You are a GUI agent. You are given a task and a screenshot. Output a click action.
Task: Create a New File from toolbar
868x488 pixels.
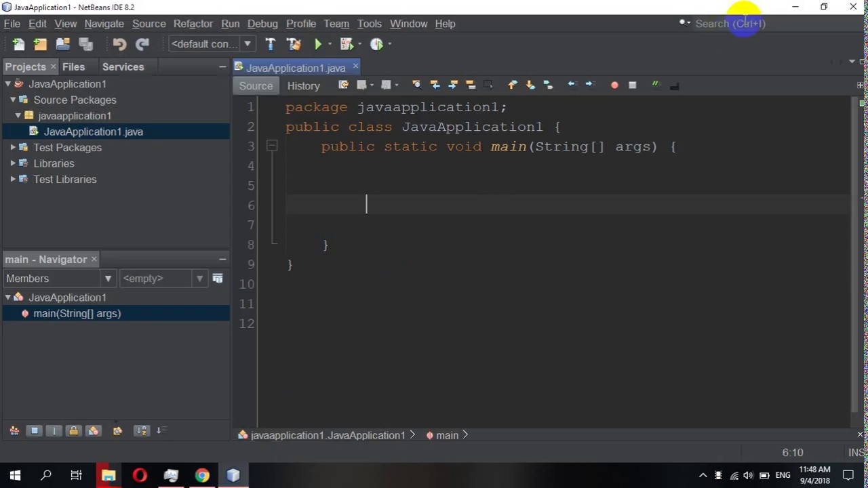click(x=18, y=44)
